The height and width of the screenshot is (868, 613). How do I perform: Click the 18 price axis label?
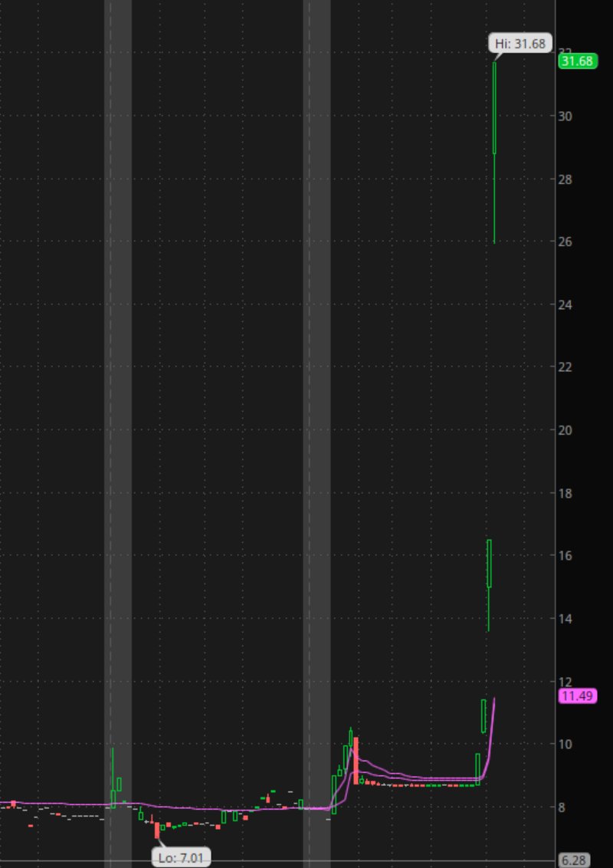[x=565, y=493]
